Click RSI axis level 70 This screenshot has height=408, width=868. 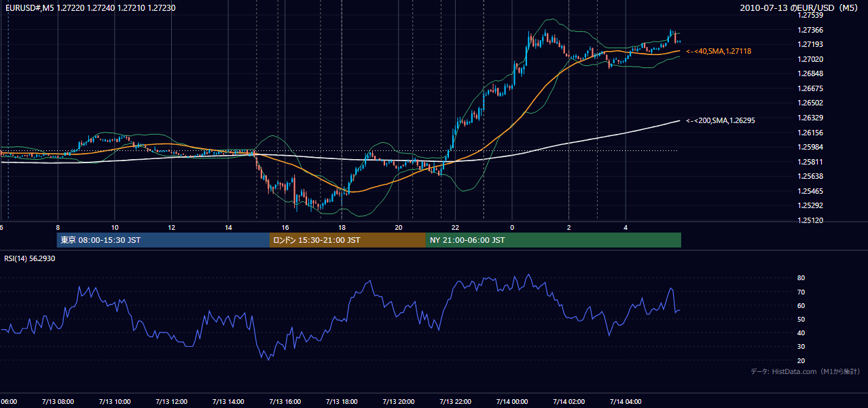point(801,292)
